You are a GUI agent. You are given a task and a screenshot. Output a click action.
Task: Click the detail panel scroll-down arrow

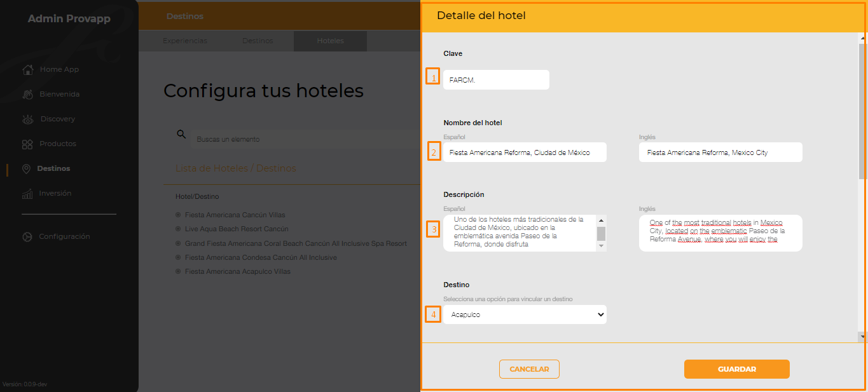coord(862,336)
